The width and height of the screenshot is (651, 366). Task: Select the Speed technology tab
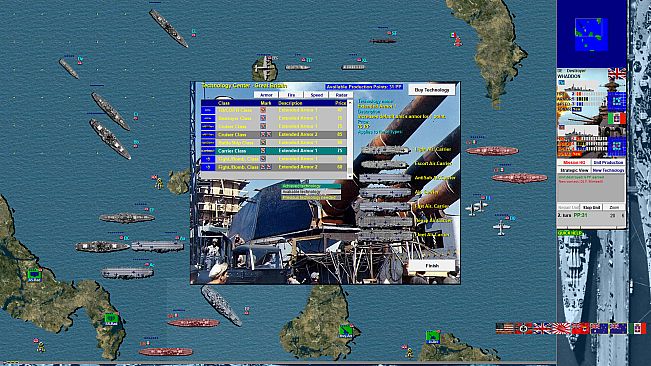[x=316, y=95]
